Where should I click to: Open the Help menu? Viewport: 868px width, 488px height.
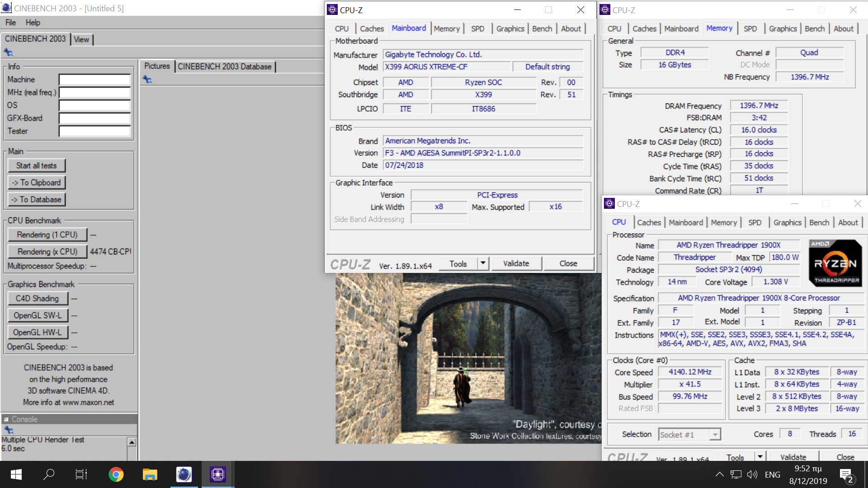[33, 23]
